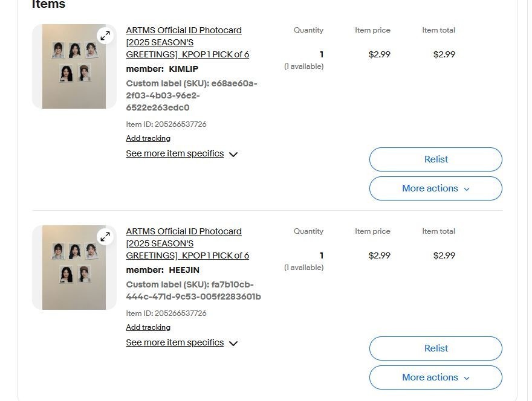
Task: Add tracking for the HEEJIN item
Action: (148, 327)
